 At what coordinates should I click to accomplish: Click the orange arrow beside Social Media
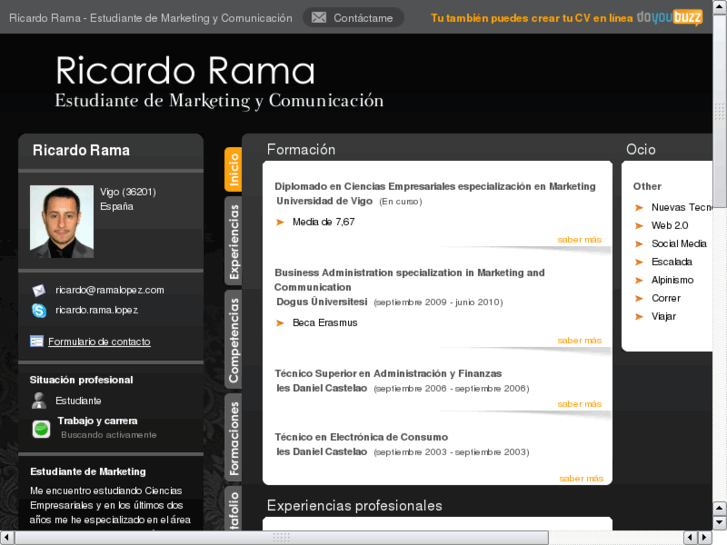click(x=639, y=244)
